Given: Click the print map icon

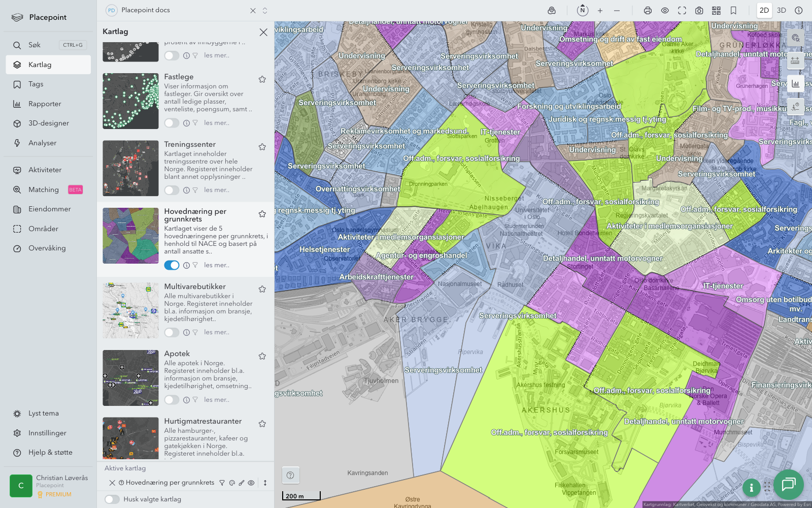Looking at the screenshot, I should [x=648, y=11].
